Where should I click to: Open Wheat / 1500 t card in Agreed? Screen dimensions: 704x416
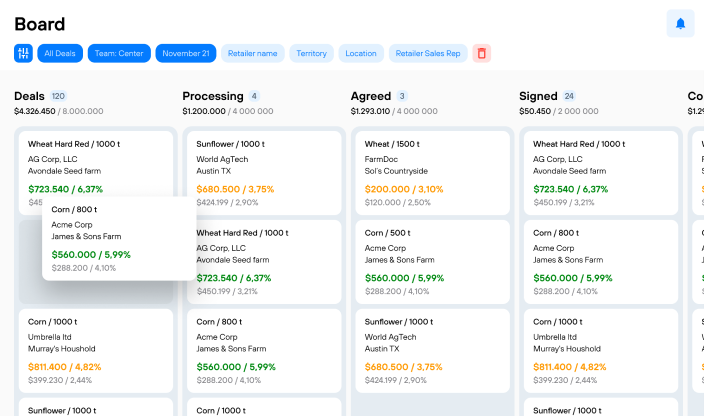coord(432,173)
